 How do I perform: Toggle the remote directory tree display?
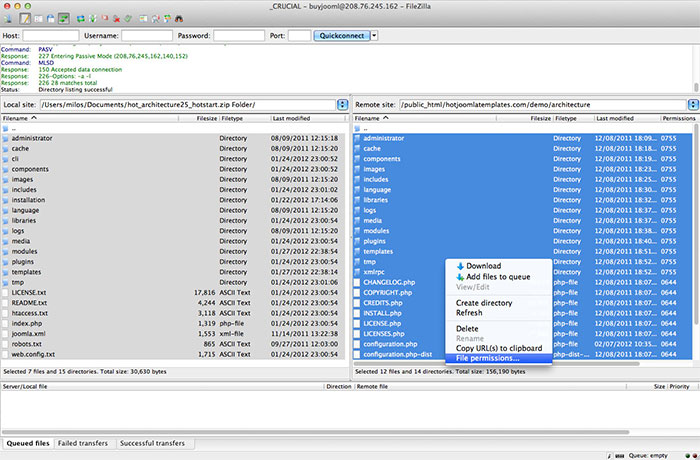point(50,19)
